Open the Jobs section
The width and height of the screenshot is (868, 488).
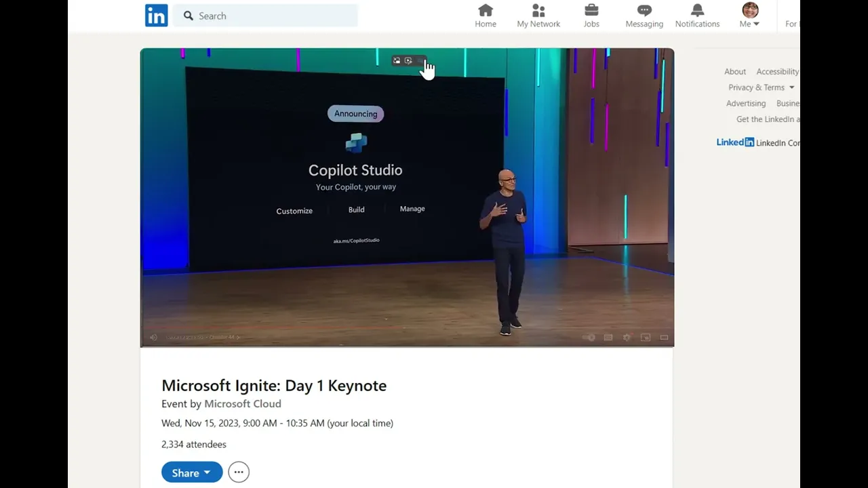click(x=591, y=16)
